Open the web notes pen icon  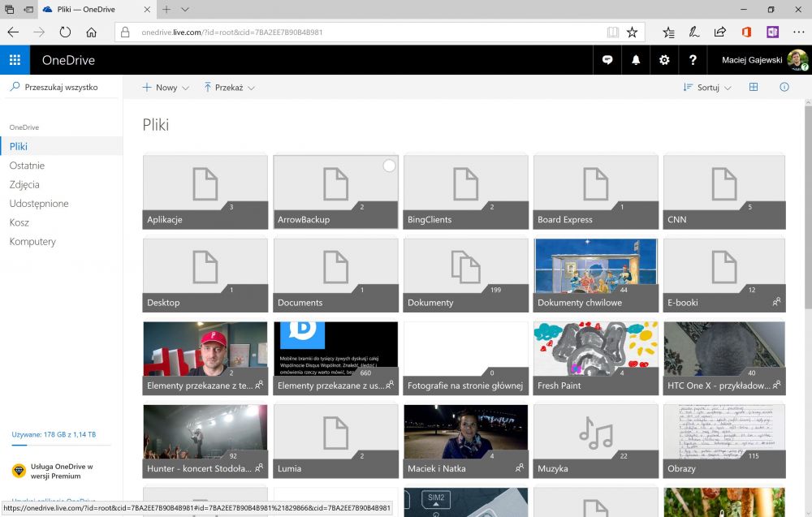tap(694, 32)
